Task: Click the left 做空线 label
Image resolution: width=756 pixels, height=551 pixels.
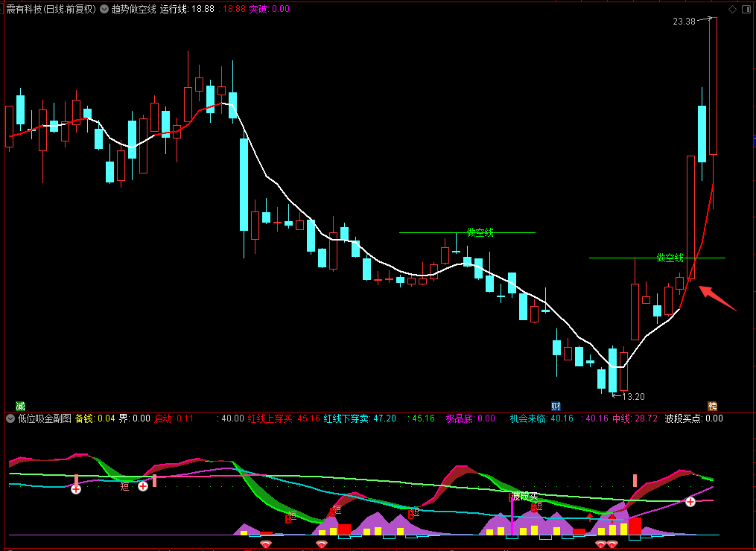Action: tap(480, 233)
